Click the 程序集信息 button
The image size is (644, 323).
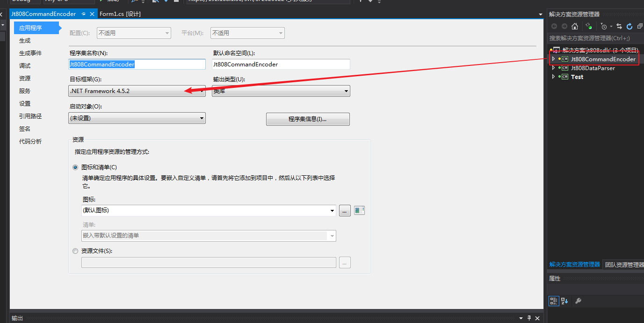308,119
